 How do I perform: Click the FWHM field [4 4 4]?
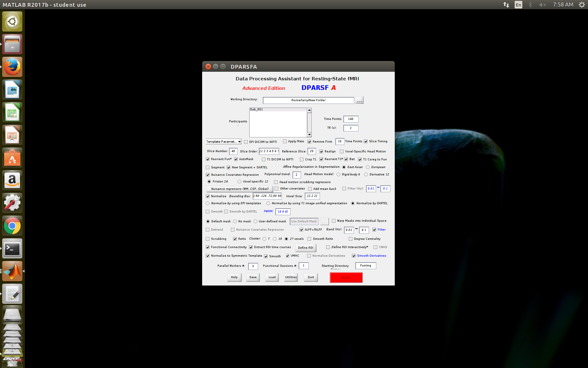[283, 212]
